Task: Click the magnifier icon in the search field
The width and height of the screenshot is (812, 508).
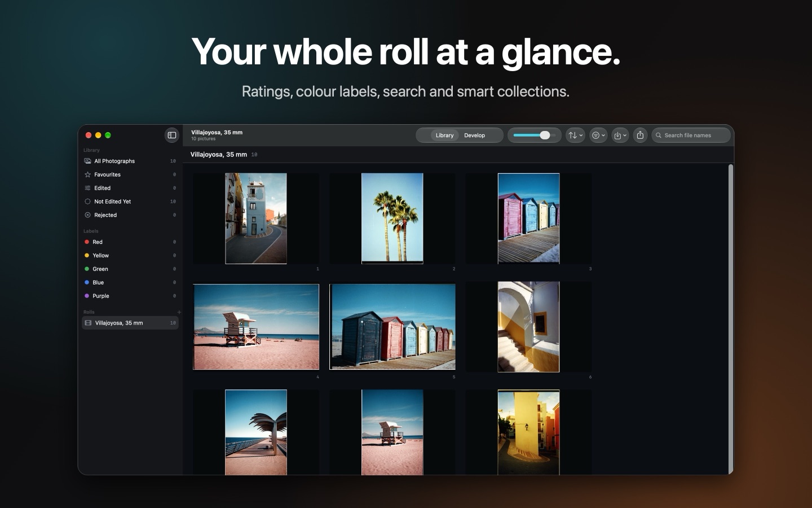Action: 658,135
